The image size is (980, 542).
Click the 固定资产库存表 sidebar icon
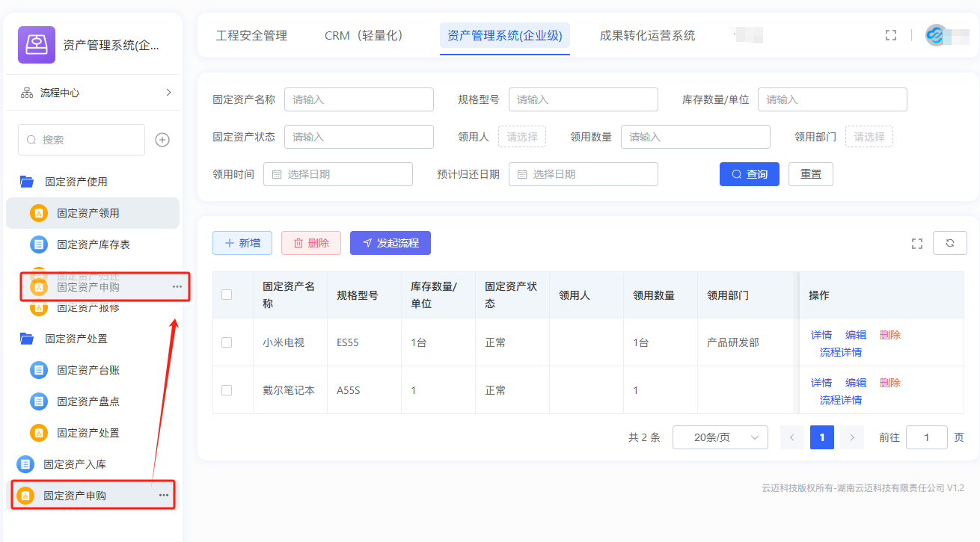click(39, 244)
